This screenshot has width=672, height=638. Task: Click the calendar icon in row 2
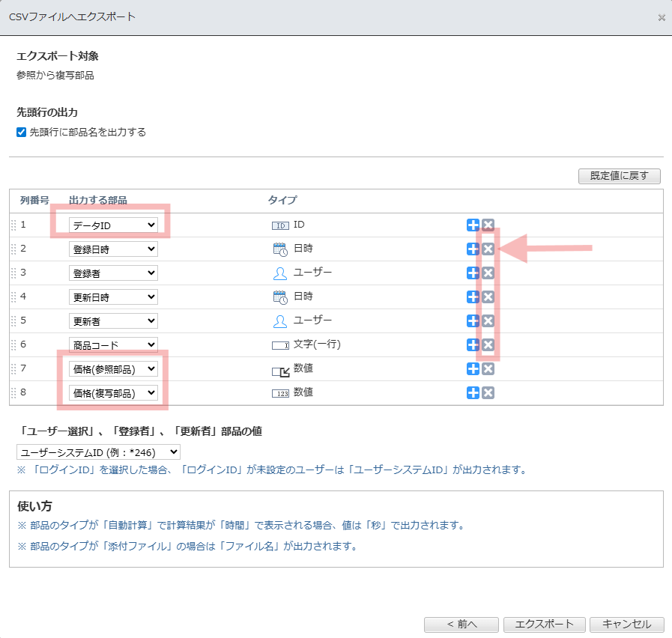coord(280,249)
